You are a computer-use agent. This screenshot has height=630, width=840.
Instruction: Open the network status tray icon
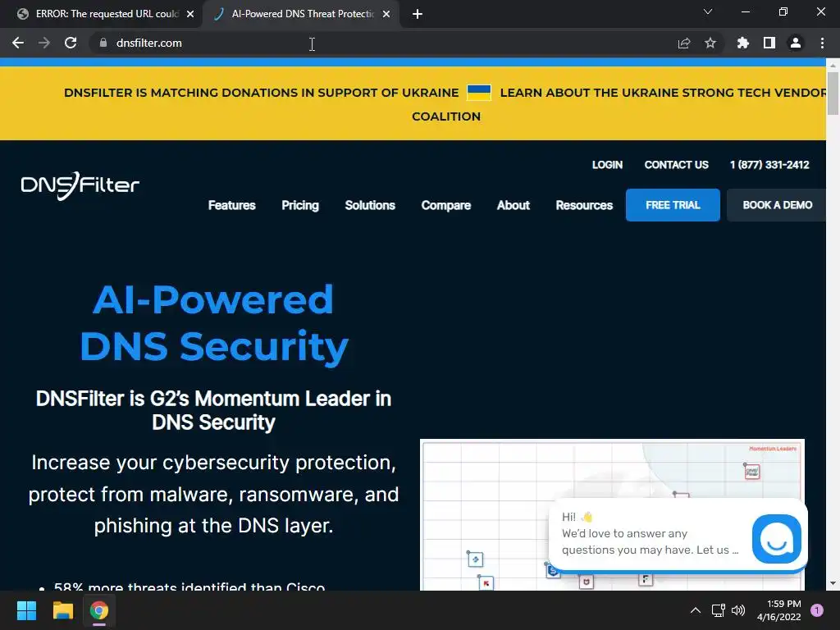(x=718, y=610)
